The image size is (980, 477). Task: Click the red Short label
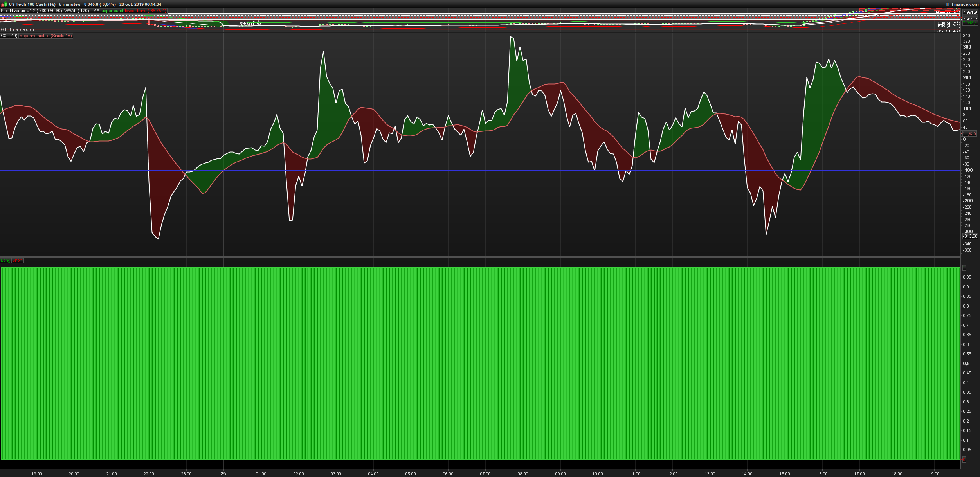[18, 261]
